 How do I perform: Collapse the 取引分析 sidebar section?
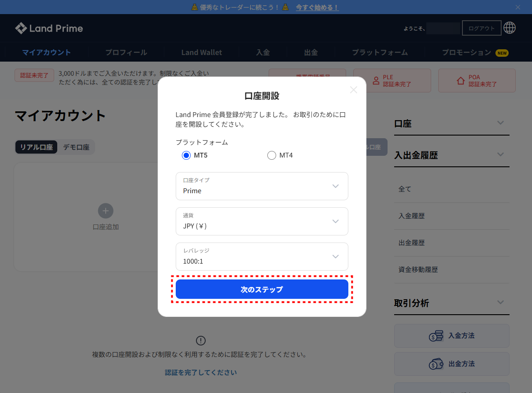500,302
